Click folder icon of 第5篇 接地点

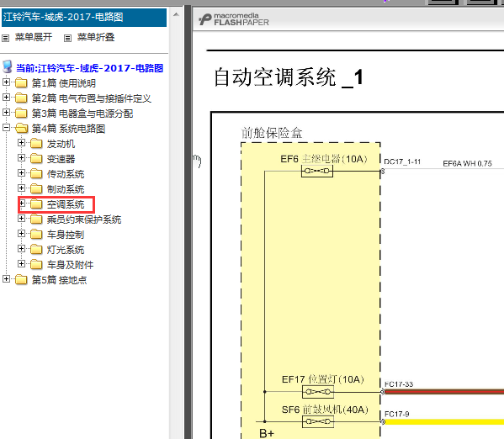(x=21, y=279)
